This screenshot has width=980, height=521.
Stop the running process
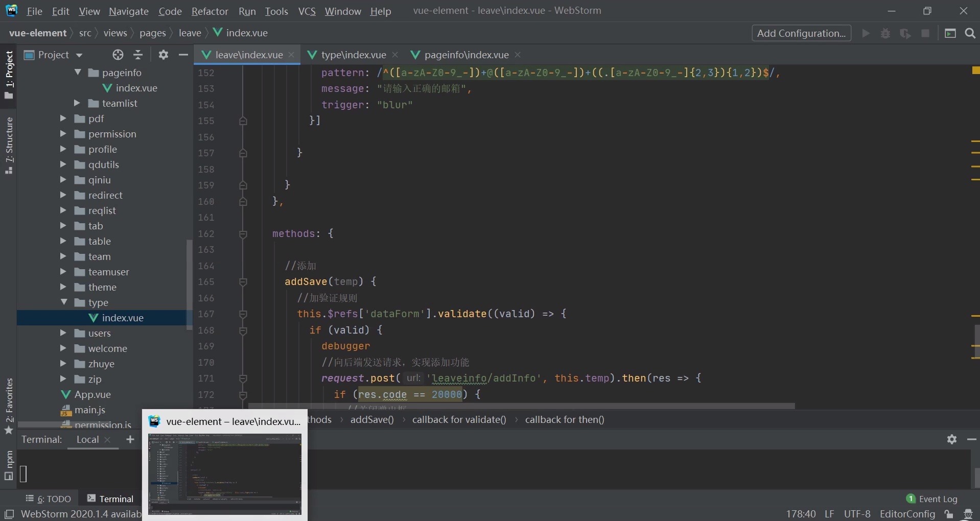tap(926, 33)
